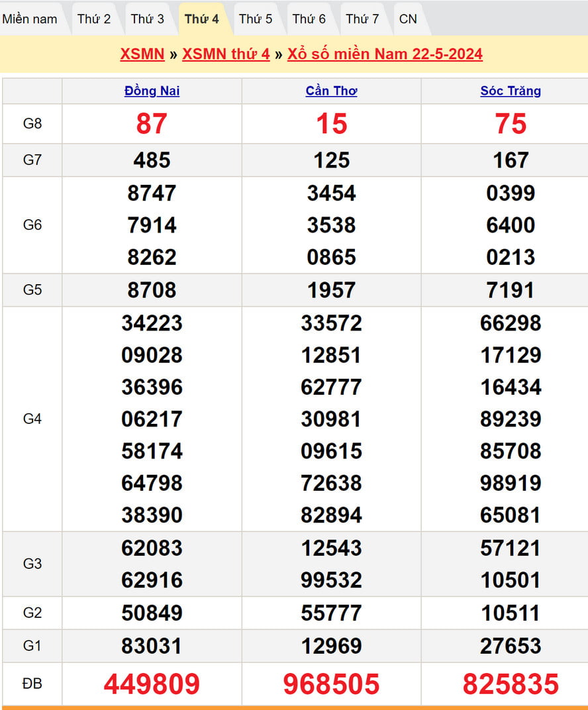Click the XSMN breadcrumb link

click(x=142, y=54)
